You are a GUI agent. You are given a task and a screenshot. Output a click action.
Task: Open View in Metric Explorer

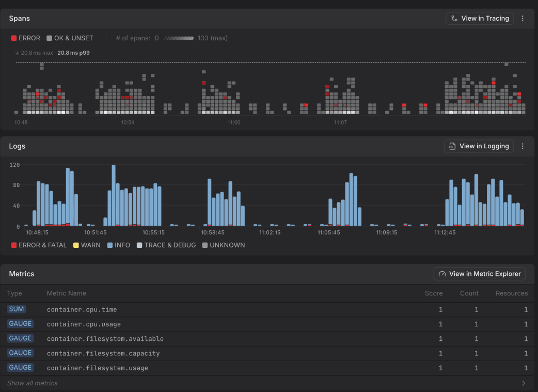479,274
